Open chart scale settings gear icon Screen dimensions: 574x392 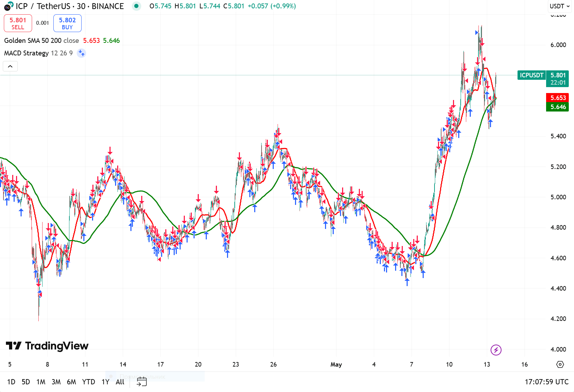[x=560, y=364]
